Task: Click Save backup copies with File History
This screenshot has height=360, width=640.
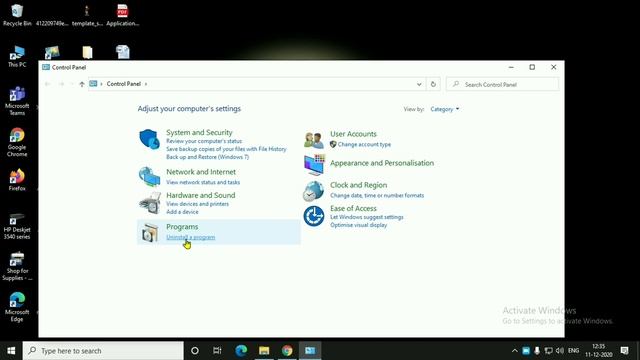Action: (226, 149)
